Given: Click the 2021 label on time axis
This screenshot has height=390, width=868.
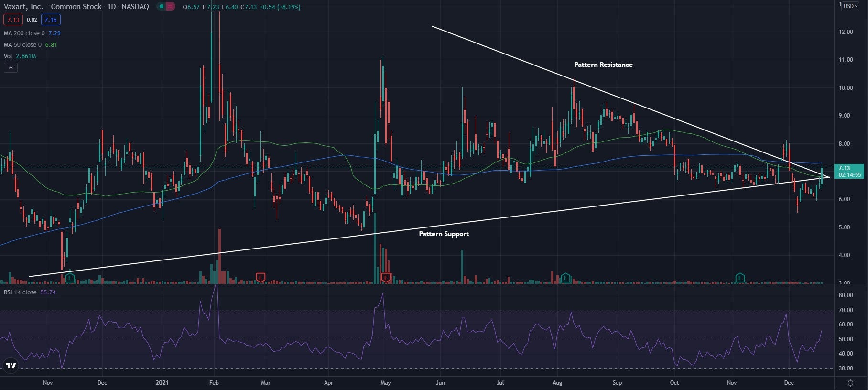Looking at the screenshot, I should 163,383.
